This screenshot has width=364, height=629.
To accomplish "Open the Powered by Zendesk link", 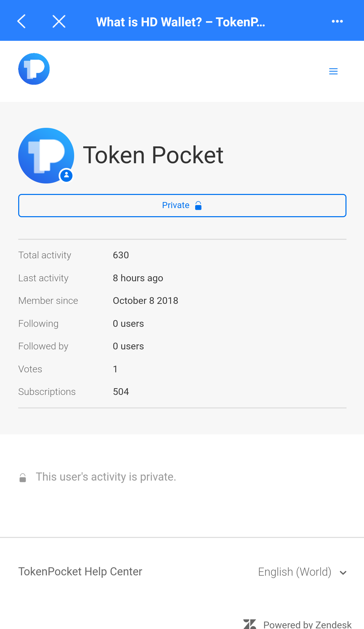I will coord(307,625).
